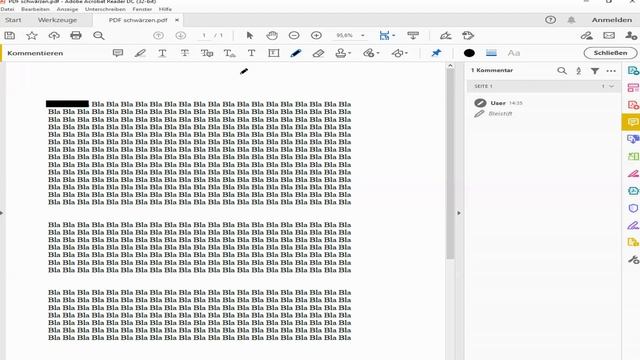Open the Protect shield sidebar icon
This screenshot has width=640, height=360.
633,208
